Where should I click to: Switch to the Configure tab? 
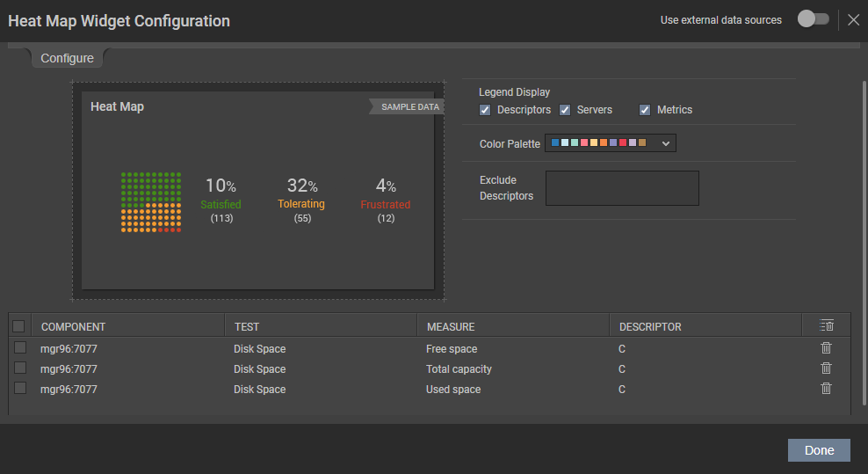(67, 58)
